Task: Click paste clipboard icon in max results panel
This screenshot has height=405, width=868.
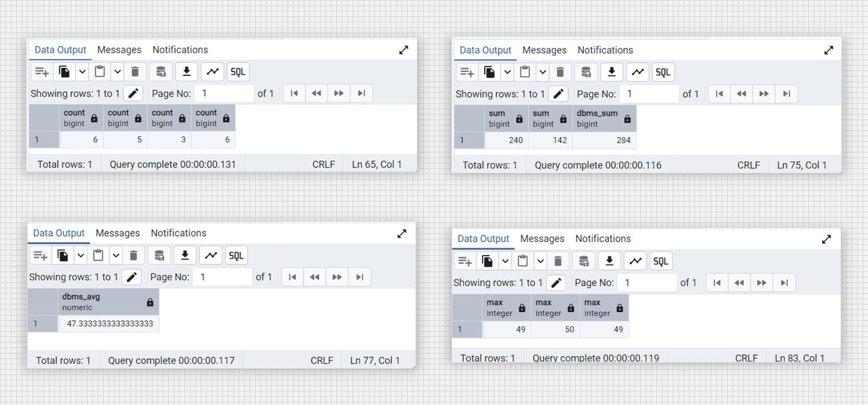Action: [x=523, y=261]
